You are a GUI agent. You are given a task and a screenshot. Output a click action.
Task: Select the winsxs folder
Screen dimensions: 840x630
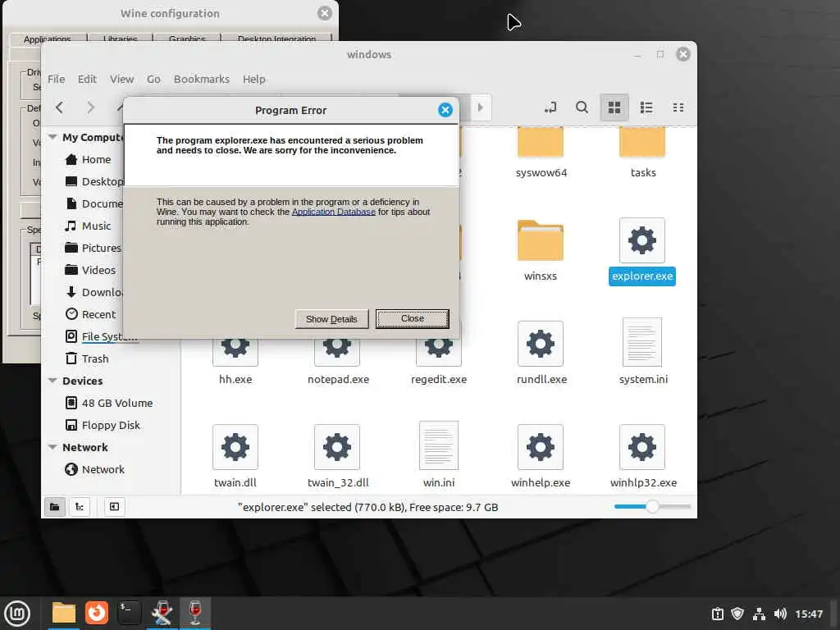(x=541, y=249)
